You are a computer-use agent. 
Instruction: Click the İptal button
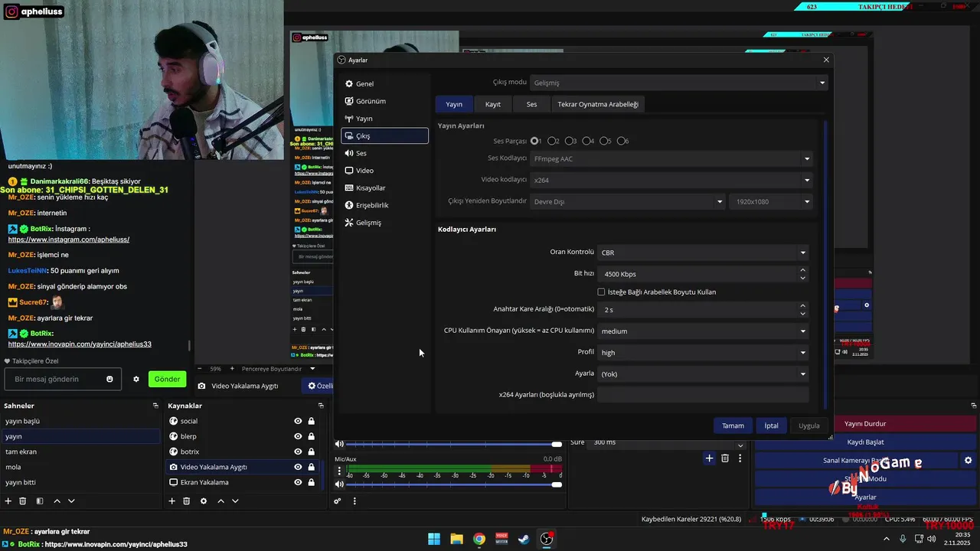771,425
